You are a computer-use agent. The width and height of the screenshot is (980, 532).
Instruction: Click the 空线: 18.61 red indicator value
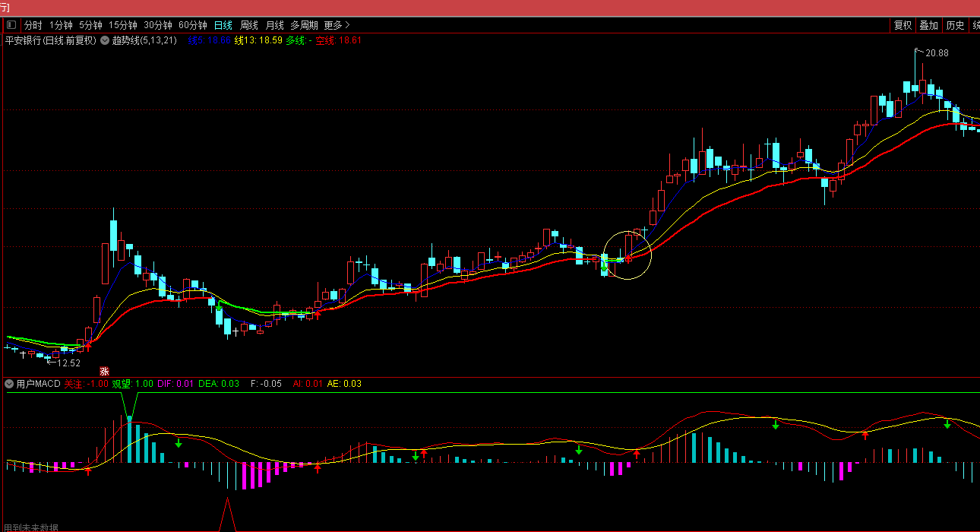tap(338, 40)
